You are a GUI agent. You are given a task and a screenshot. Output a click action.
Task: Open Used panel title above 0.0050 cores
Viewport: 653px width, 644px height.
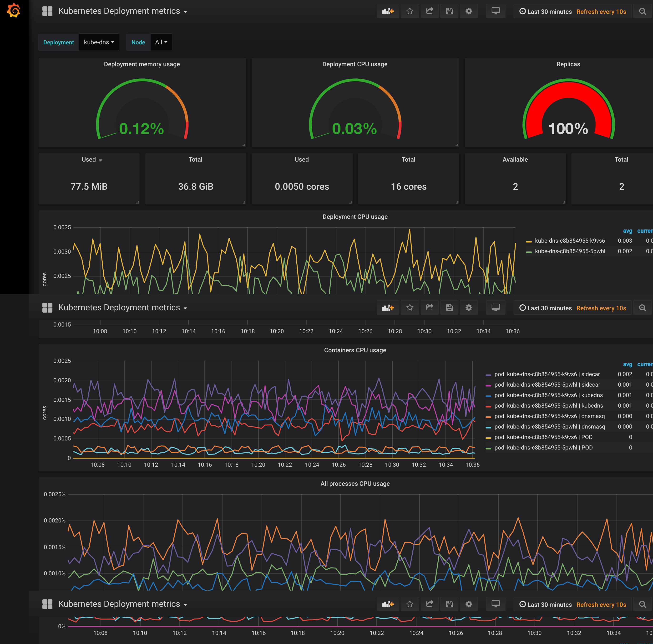click(x=302, y=159)
